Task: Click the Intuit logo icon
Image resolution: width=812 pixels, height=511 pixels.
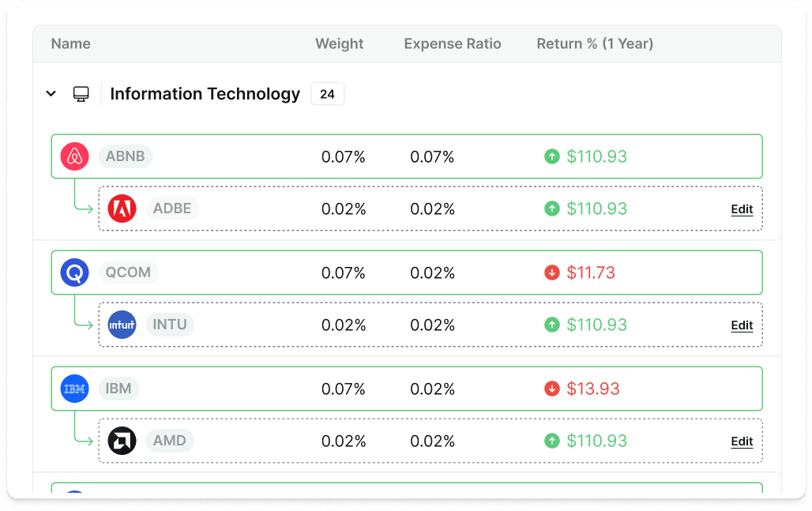Action: (x=122, y=325)
